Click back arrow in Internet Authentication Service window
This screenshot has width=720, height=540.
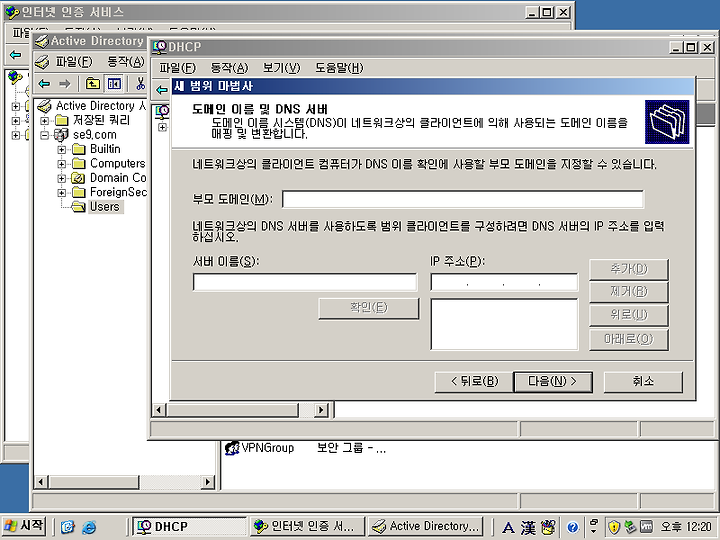point(15,55)
